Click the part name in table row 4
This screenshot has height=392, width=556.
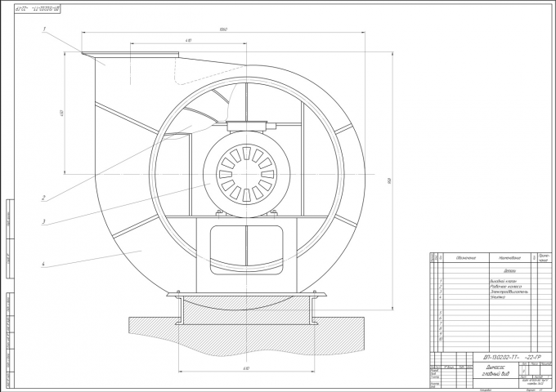498,297
